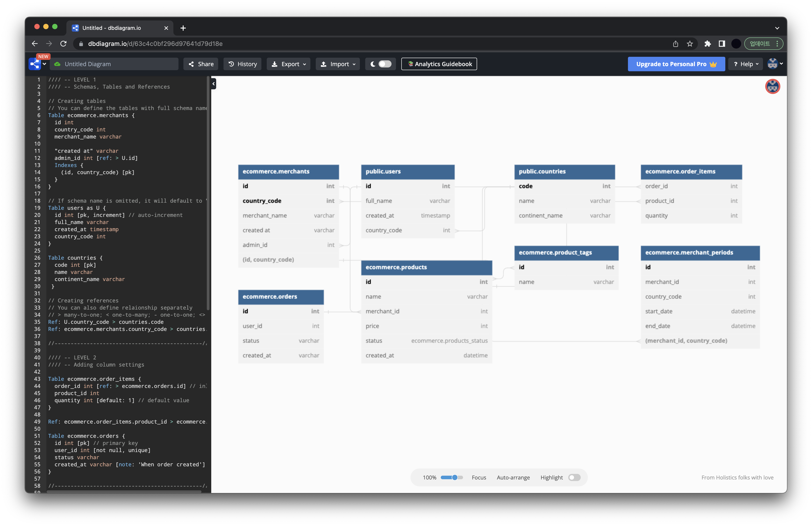This screenshot has width=812, height=526.
Task: Click the robot avatar on canvas corner
Action: (x=772, y=86)
